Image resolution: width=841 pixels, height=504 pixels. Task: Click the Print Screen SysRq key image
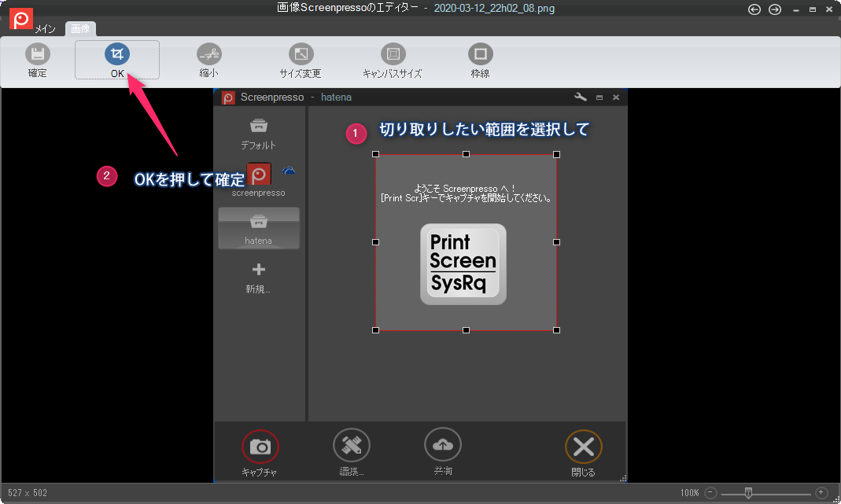point(463,264)
